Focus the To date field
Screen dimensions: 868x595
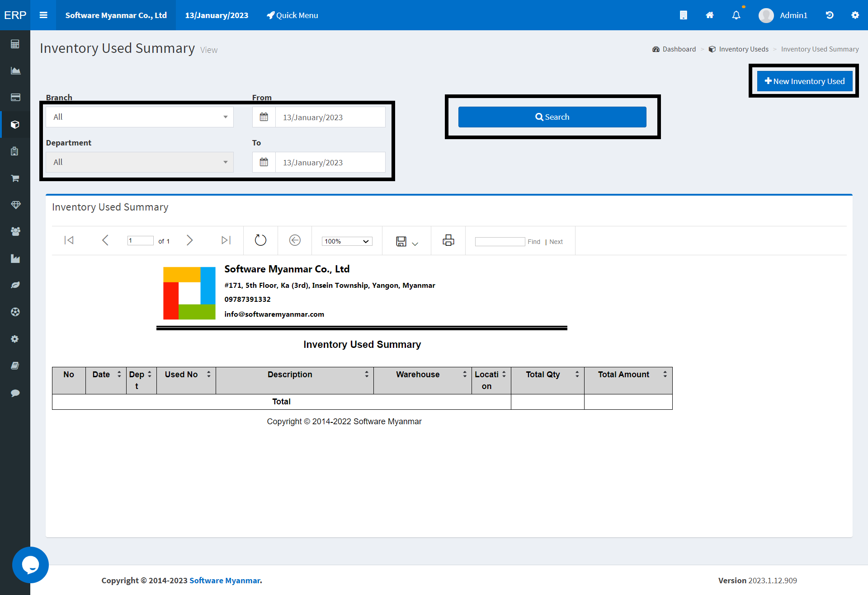tap(330, 162)
